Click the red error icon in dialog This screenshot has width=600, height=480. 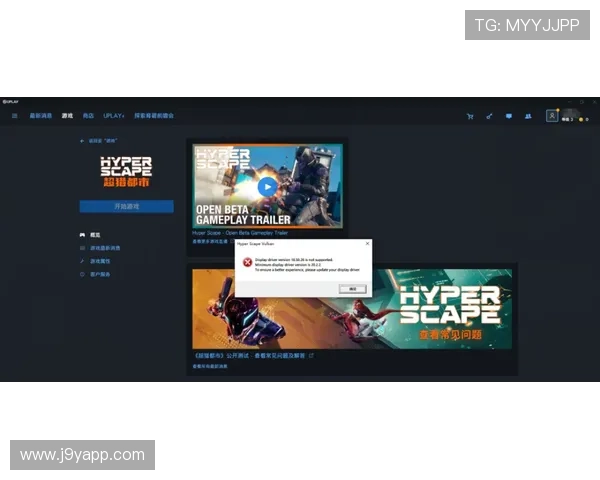246,262
